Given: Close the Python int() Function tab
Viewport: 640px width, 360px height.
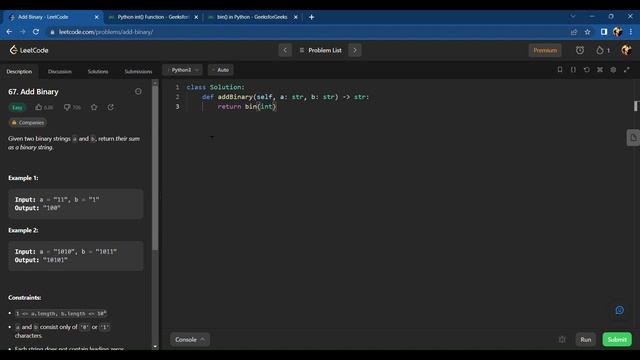Looking at the screenshot, I should [x=196, y=17].
